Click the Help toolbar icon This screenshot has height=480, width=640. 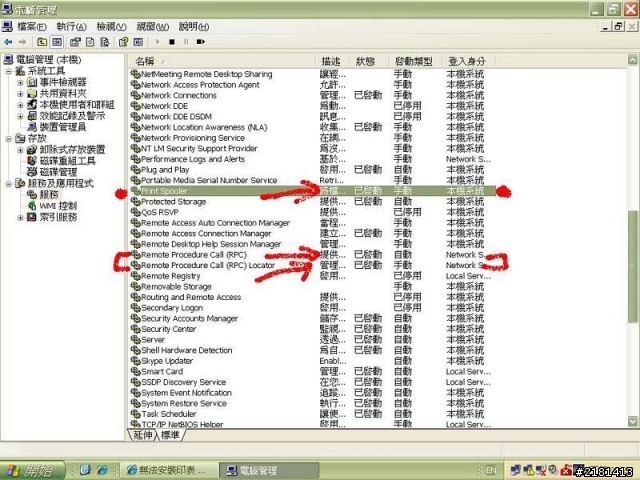coord(123,42)
